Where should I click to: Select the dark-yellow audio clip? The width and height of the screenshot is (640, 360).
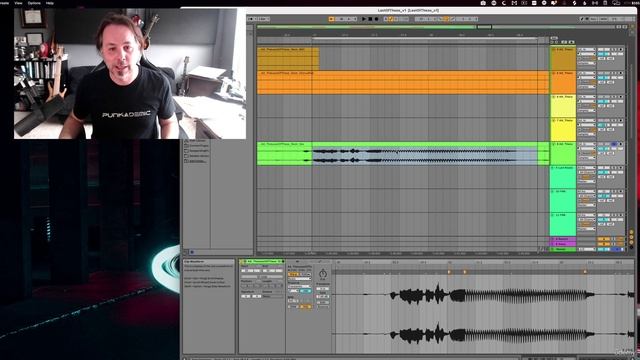click(288, 58)
